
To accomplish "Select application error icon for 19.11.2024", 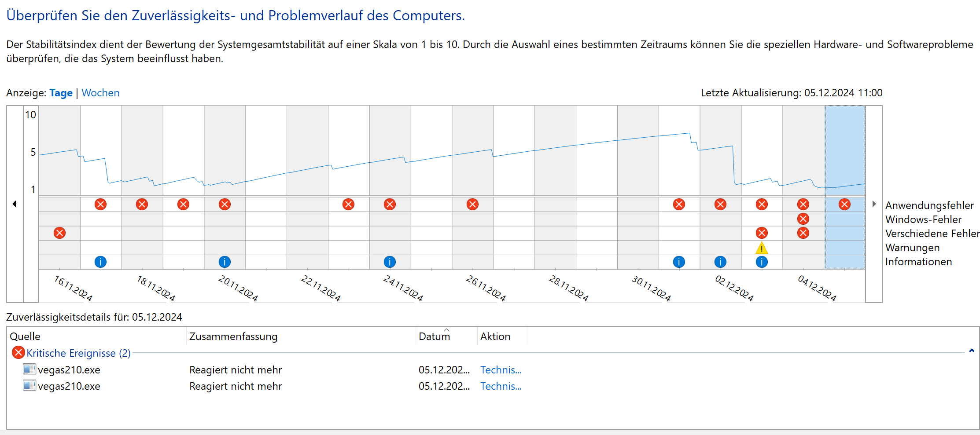I will (x=183, y=204).
